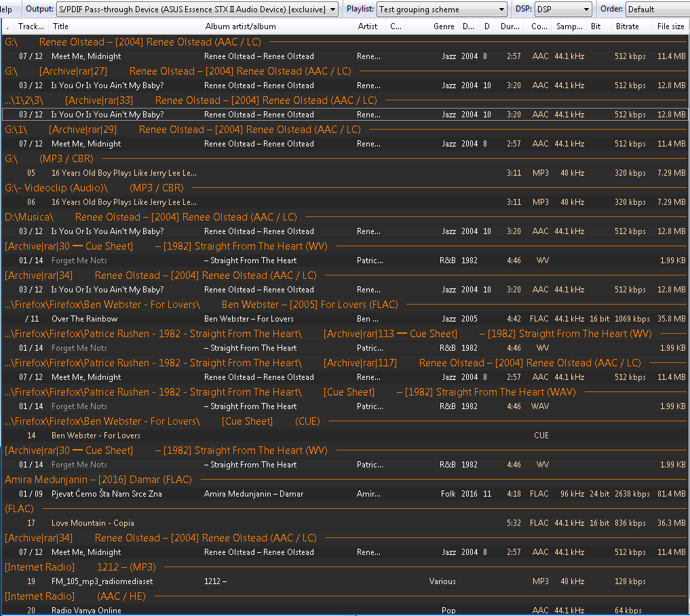This screenshot has height=616, width=690.
Task: Click the Co... codec column header
Action: [x=539, y=26]
